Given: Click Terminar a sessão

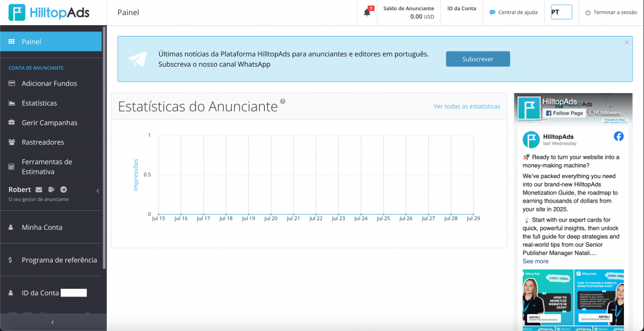Looking at the screenshot, I should tap(615, 13).
